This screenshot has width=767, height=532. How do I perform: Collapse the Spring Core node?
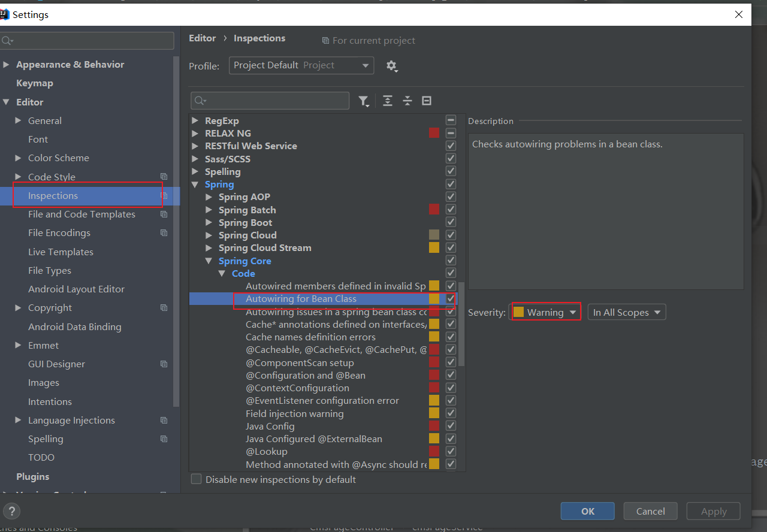pos(209,261)
